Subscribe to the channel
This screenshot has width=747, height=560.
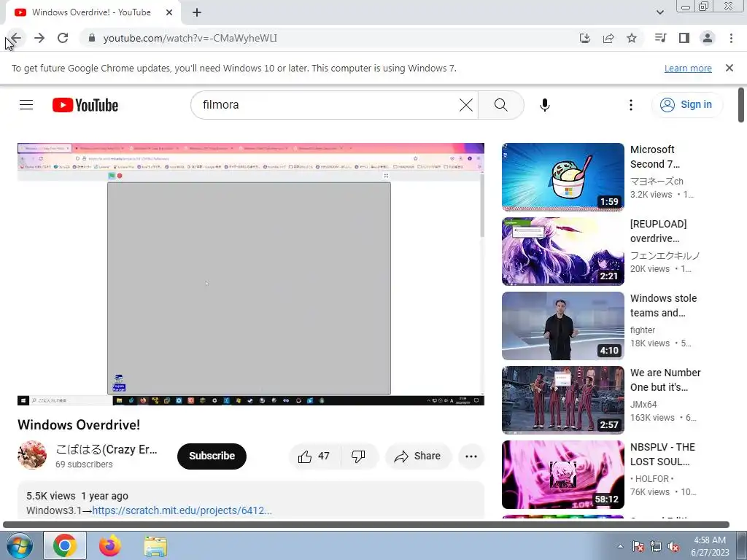(x=212, y=456)
